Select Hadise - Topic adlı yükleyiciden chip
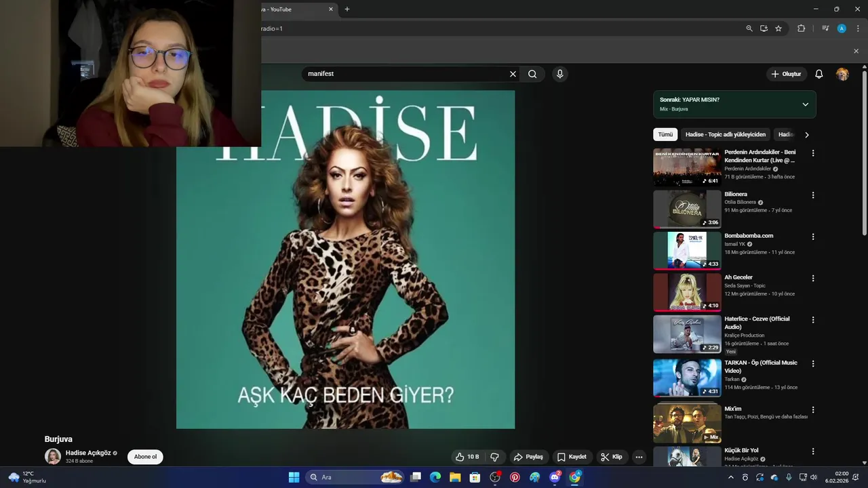The height and width of the screenshot is (488, 868). coord(726,135)
